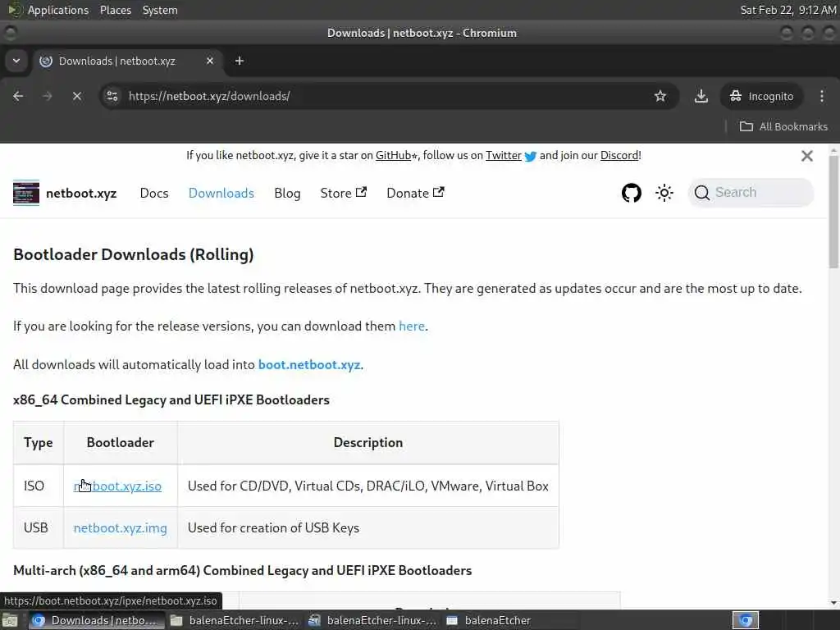Open the Applications menu
The height and width of the screenshot is (630, 840).
click(x=58, y=10)
